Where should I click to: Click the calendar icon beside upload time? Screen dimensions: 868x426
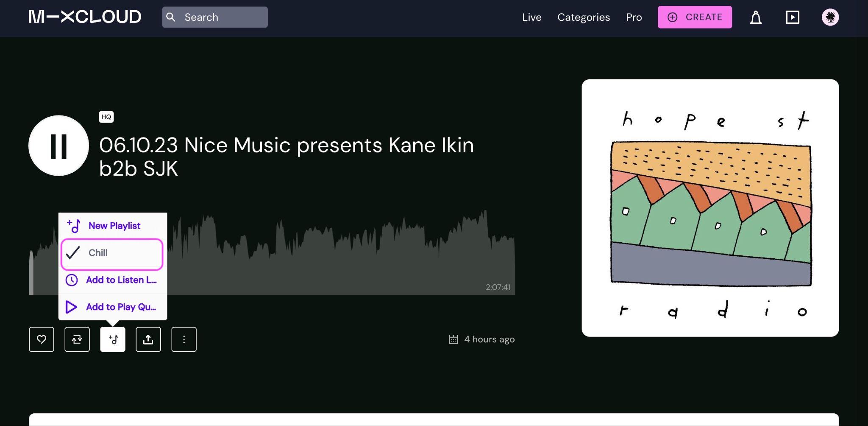453,339
